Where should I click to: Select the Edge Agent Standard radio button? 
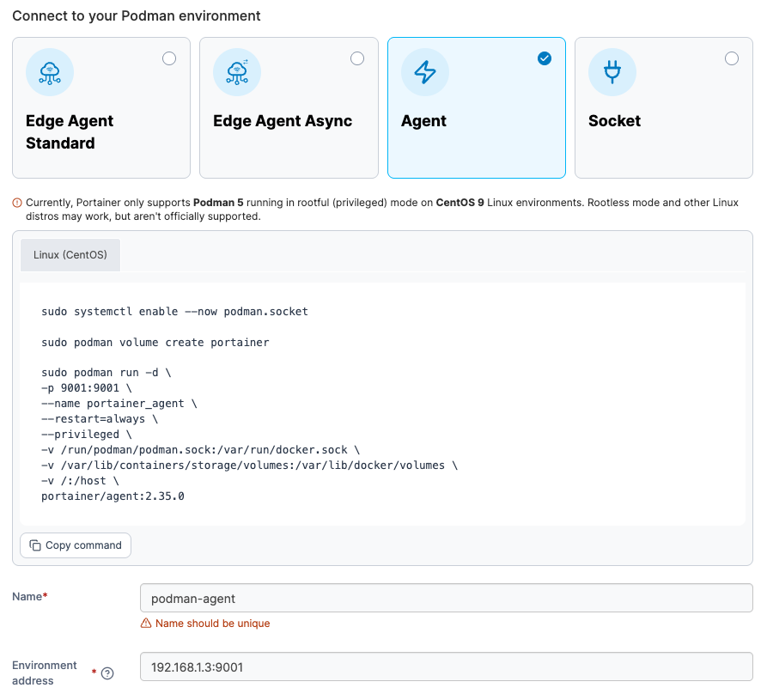(169, 58)
